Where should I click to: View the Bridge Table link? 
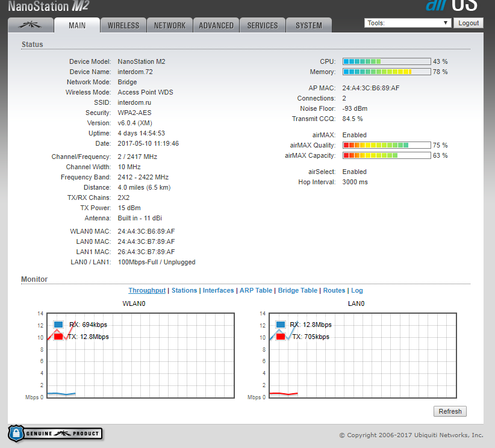(x=297, y=290)
